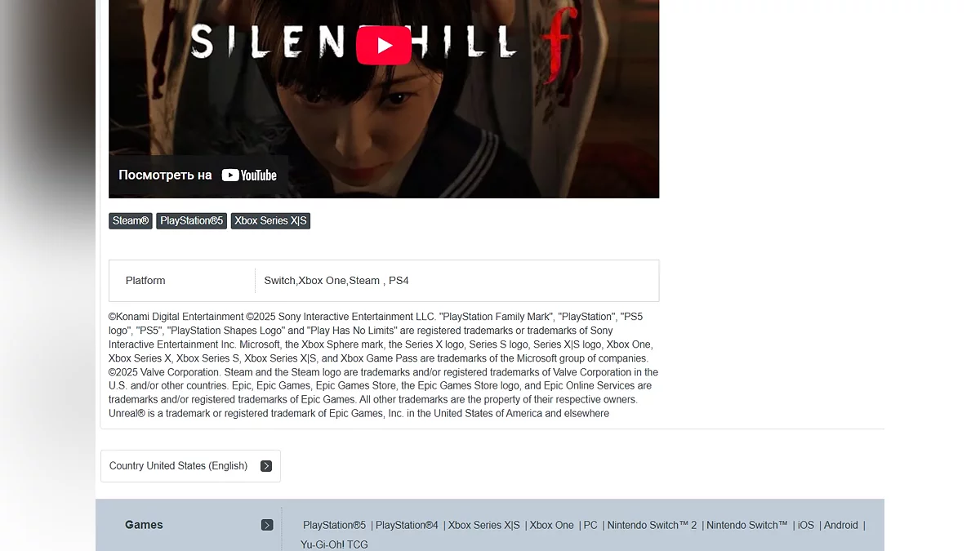Image resolution: width=980 pixels, height=551 pixels.
Task: Select the PlayStation®5 platform tag
Action: click(192, 221)
